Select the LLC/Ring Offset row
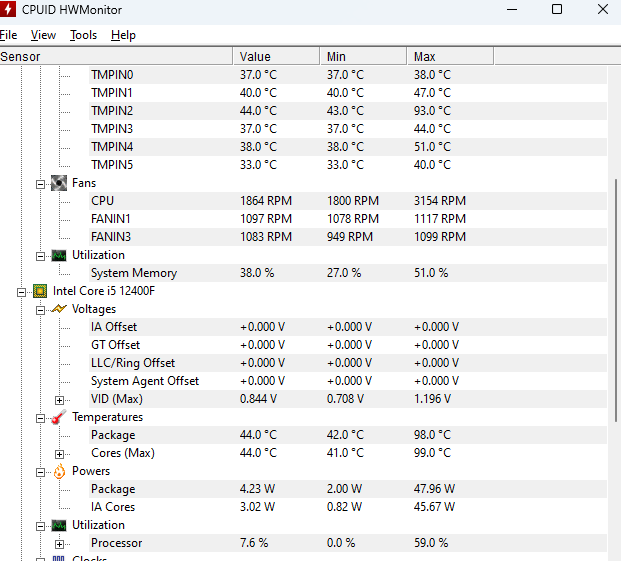The height and width of the screenshot is (561, 621). pos(348,363)
